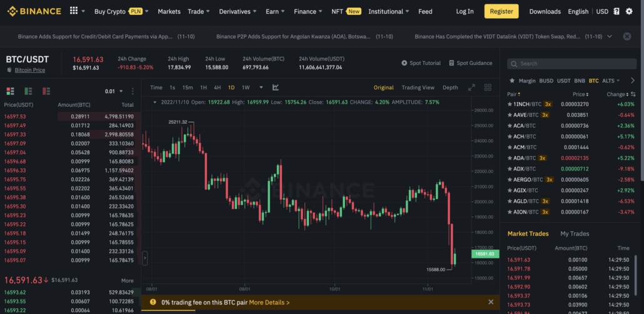
Task: Expand the announcements list chevron
Action: tap(610, 36)
